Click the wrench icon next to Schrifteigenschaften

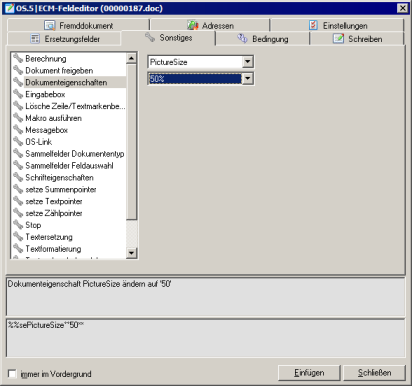(x=18, y=177)
